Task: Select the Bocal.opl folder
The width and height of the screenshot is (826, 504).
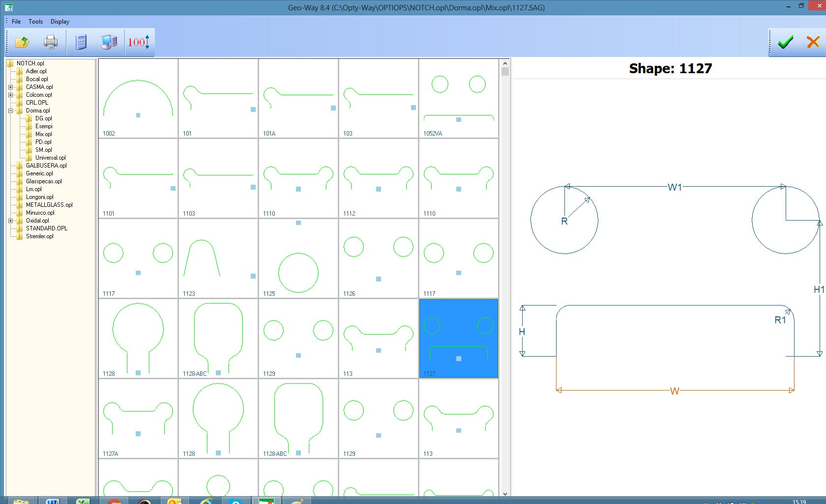Action: coord(37,79)
